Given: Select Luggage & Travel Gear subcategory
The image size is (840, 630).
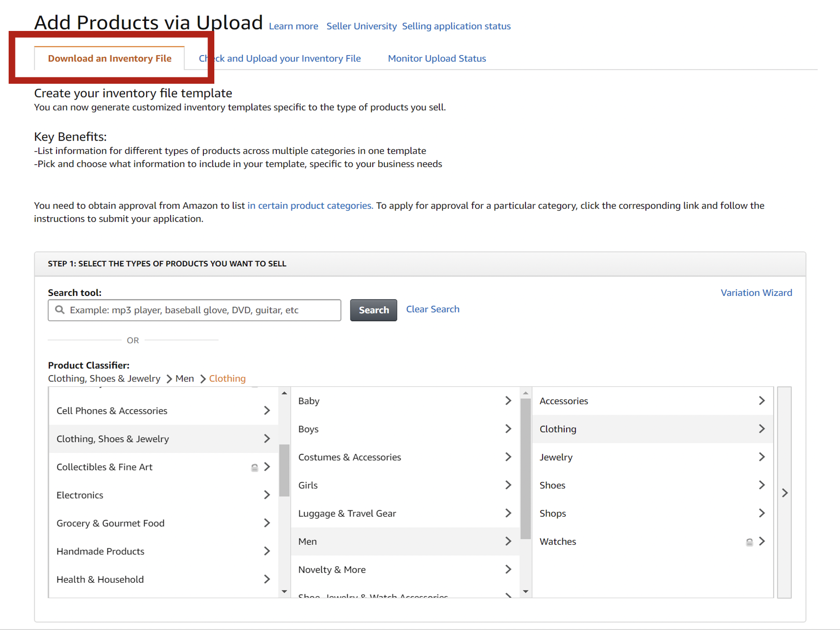Looking at the screenshot, I should coord(405,513).
